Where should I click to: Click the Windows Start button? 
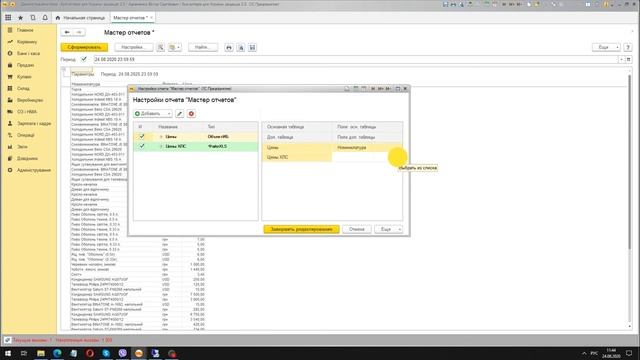pos(8,353)
